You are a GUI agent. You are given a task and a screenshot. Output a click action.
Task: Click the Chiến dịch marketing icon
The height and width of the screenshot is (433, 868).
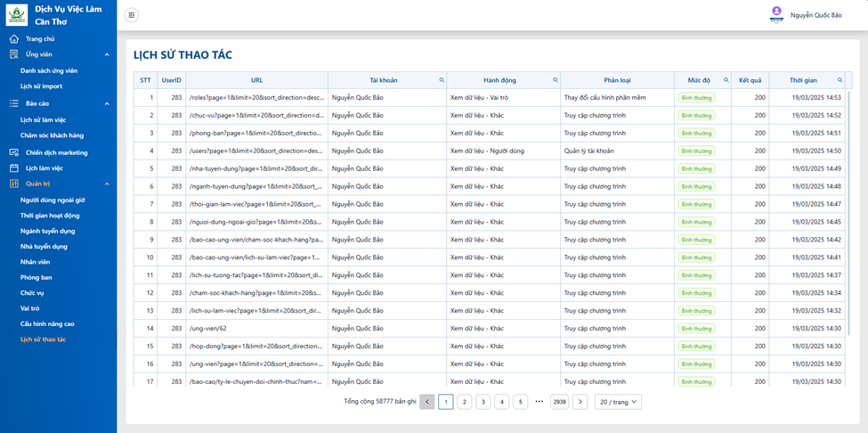14,152
